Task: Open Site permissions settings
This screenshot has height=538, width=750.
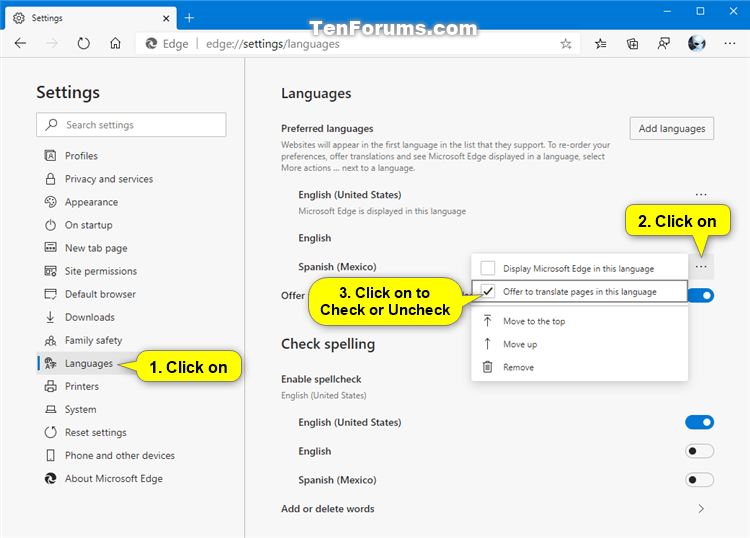Action: tap(101, 271)
